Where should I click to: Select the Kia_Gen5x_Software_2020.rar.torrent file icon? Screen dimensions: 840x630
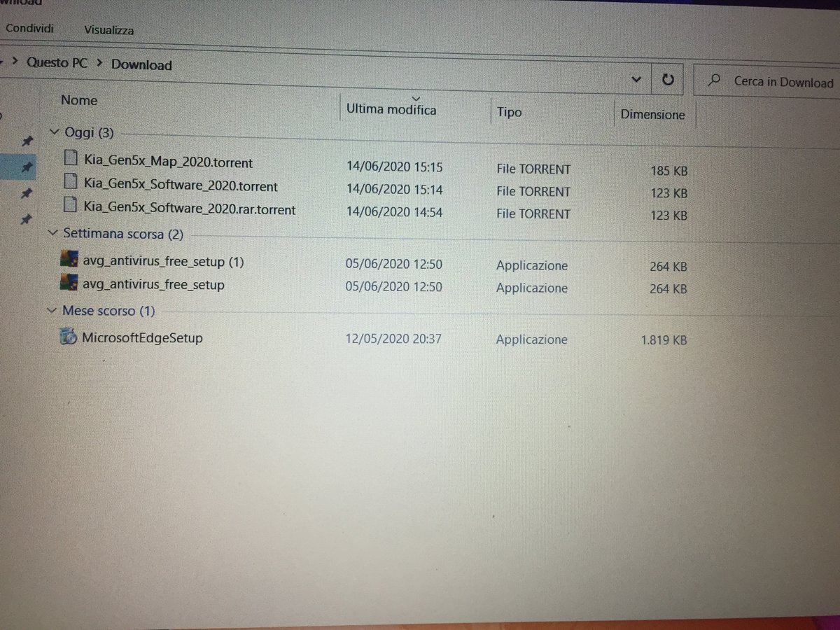[69, 206]
